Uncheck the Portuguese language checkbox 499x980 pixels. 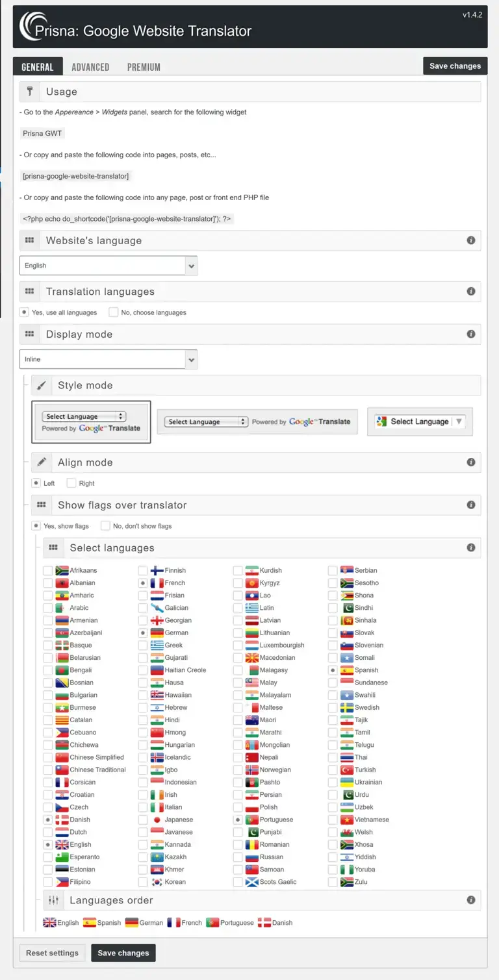(x=238, y=820)
